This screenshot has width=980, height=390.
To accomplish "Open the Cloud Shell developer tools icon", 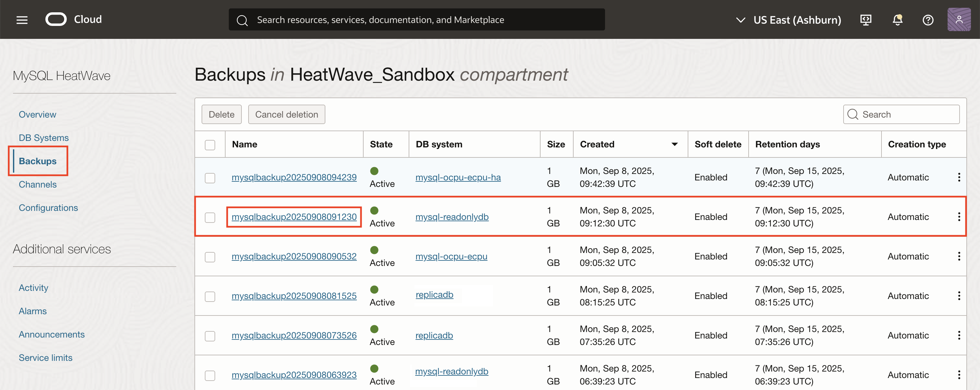I will click(x=866, y=20).
